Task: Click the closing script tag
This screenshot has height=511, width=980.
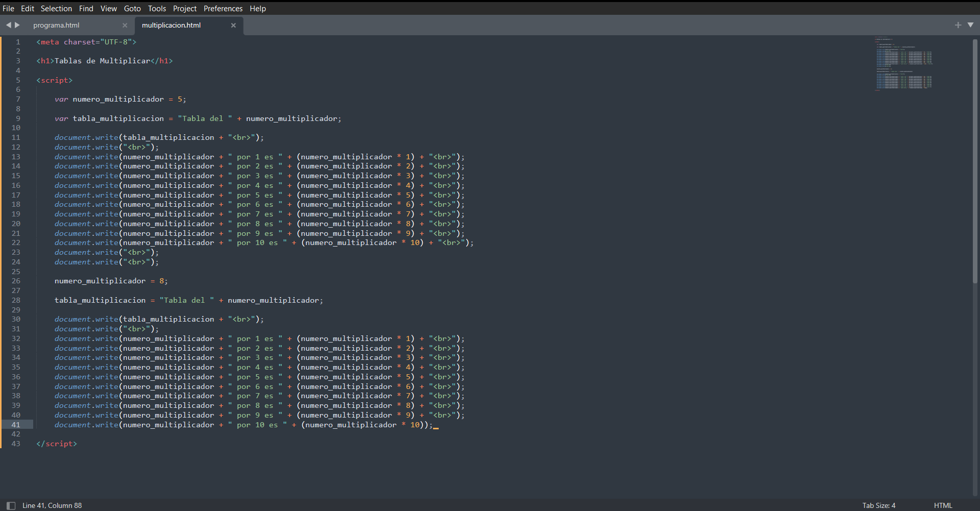Action: tap(56, 444)
